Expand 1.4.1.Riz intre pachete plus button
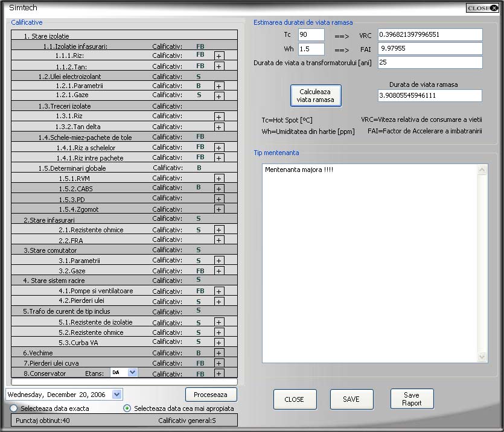Screen dimensions: 504x432 point(219,157)
